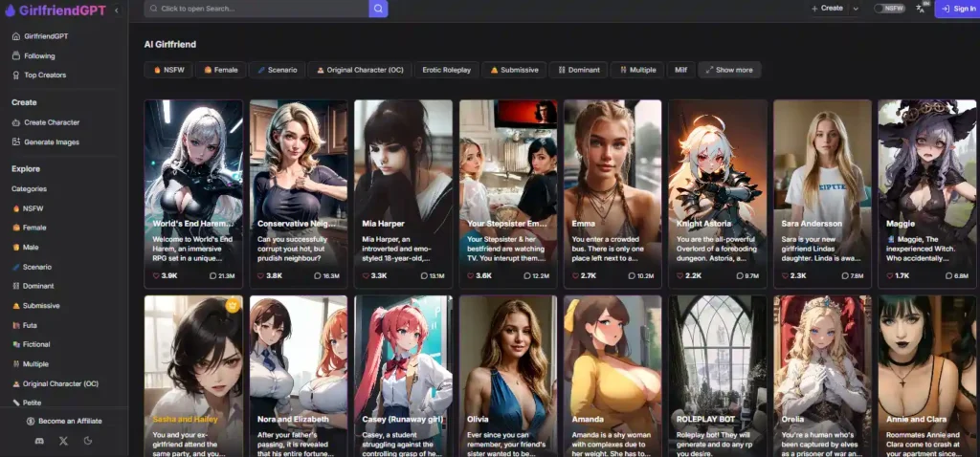
Task: Open the ROLEPLAY BOT card
Action: [x=718, y=377]
